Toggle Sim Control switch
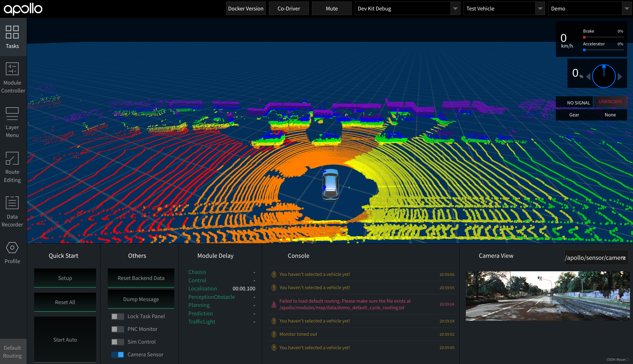 117,342
